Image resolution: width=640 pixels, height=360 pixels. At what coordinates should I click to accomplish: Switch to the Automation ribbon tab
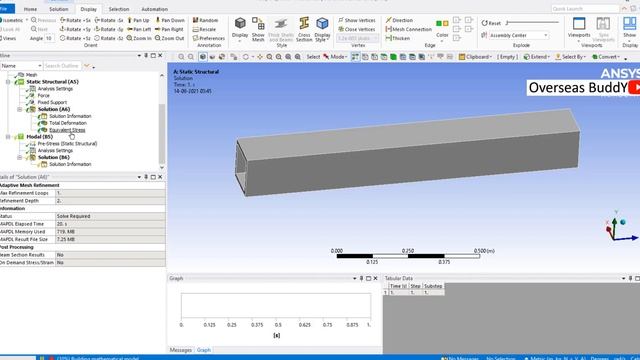pos(154,9)
